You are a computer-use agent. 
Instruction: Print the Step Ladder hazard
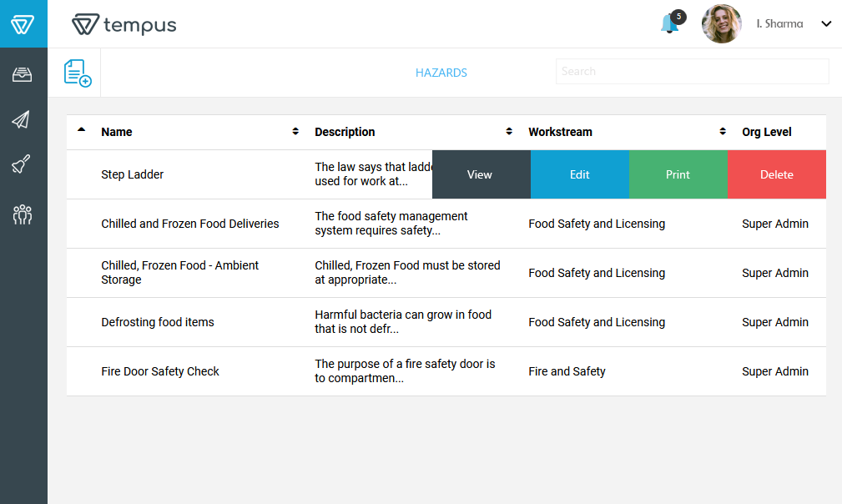pyautogui.click(x=678, y=174)
